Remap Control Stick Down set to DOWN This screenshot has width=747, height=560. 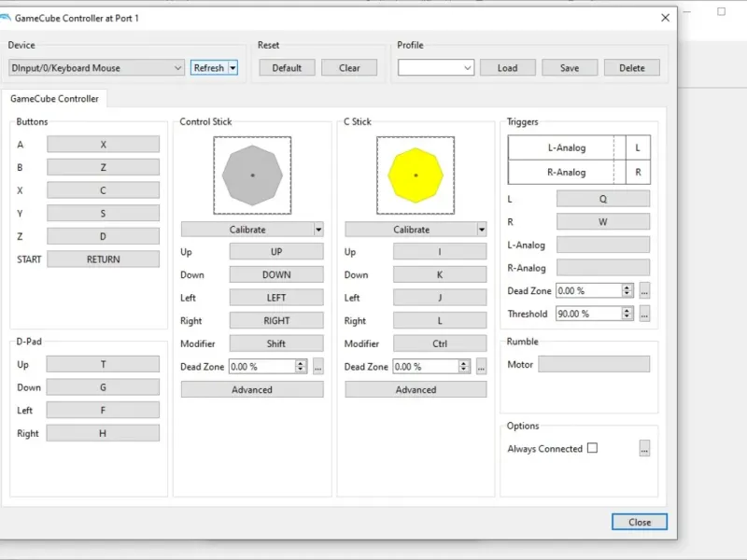coord(276,274)
